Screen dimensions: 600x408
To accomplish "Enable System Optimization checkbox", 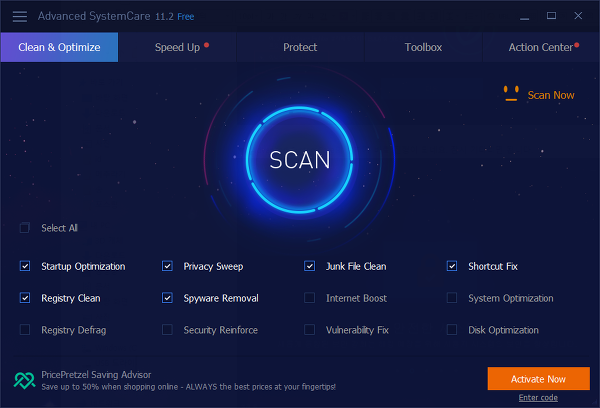I will pyautogui.click(x=452, y=298).
